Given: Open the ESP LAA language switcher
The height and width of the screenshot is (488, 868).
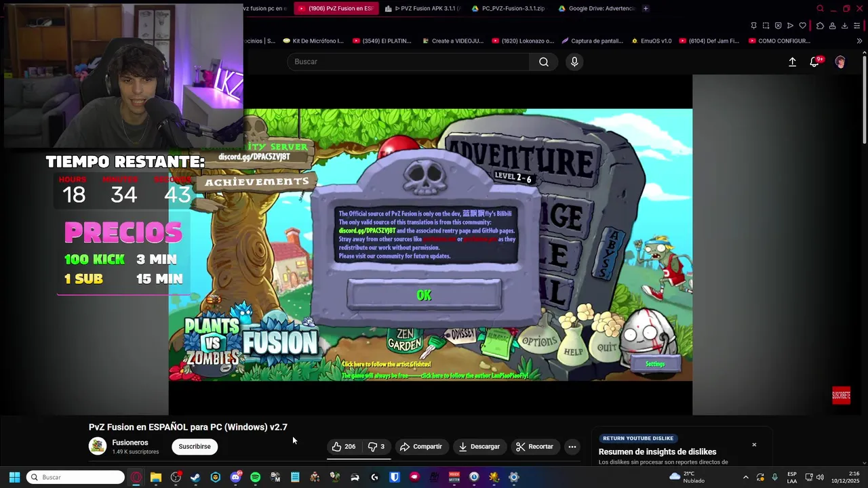Looking at the screenshot, I should tap(792, 477).
